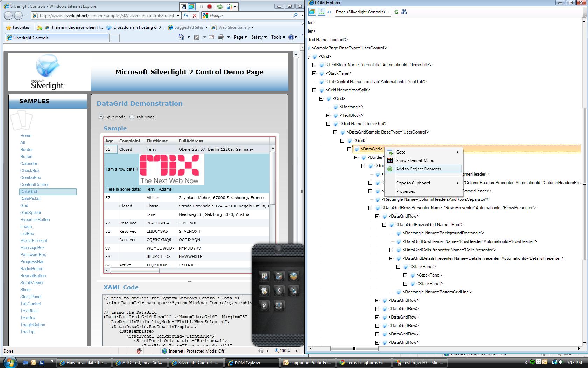Viewport: 588px width, 368px height.
Task: Click the mouse icon in the dark overlay
Action: [264, 305]
